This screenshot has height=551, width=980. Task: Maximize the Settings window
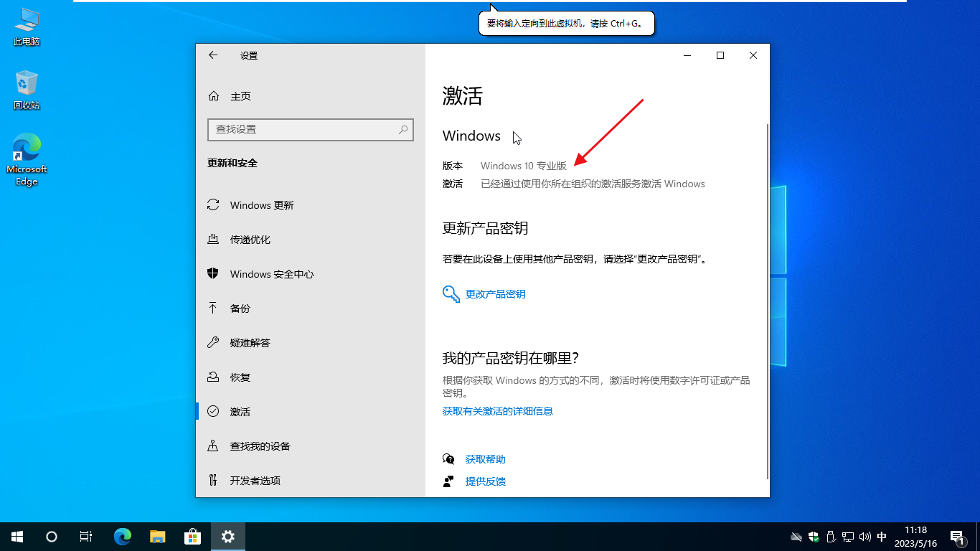720,55
